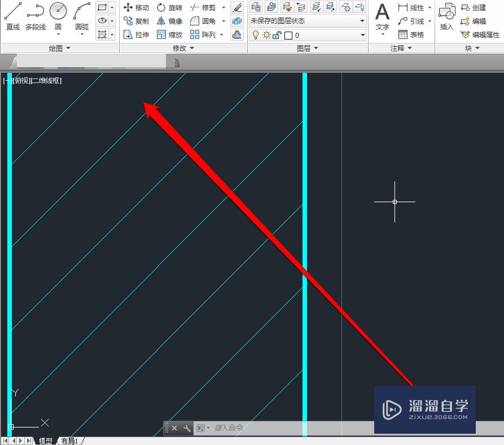Click the 模型 tab
Image resolution: width=504 pixels, height=445 pixels.
click(45, 441)
